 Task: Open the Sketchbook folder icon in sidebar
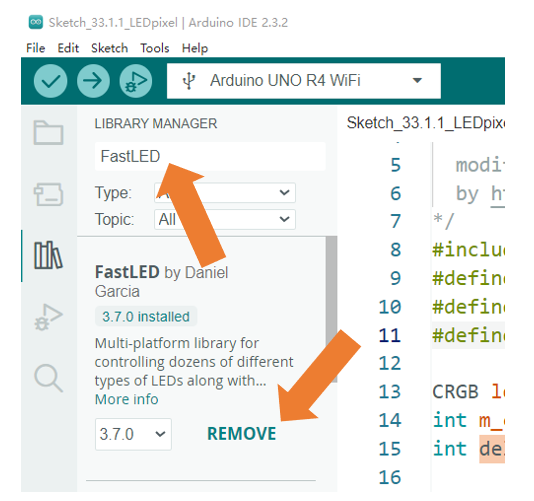[x=48, y=132]
